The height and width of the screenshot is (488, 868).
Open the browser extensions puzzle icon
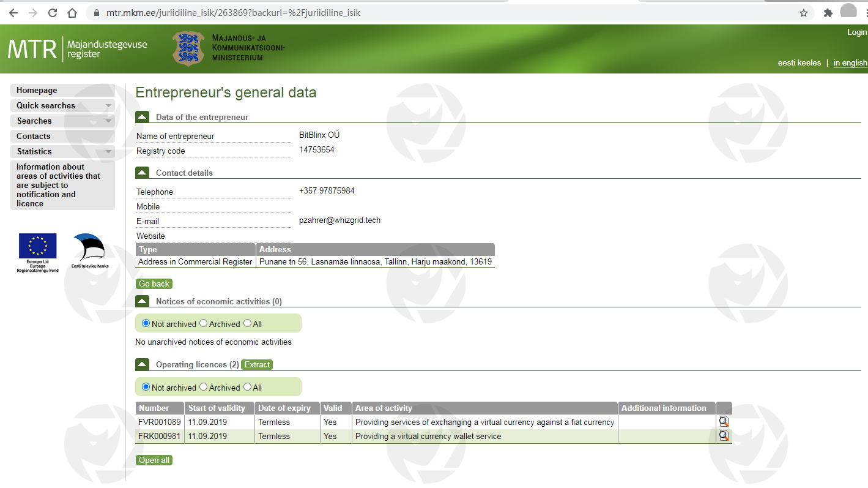point(828,13)
